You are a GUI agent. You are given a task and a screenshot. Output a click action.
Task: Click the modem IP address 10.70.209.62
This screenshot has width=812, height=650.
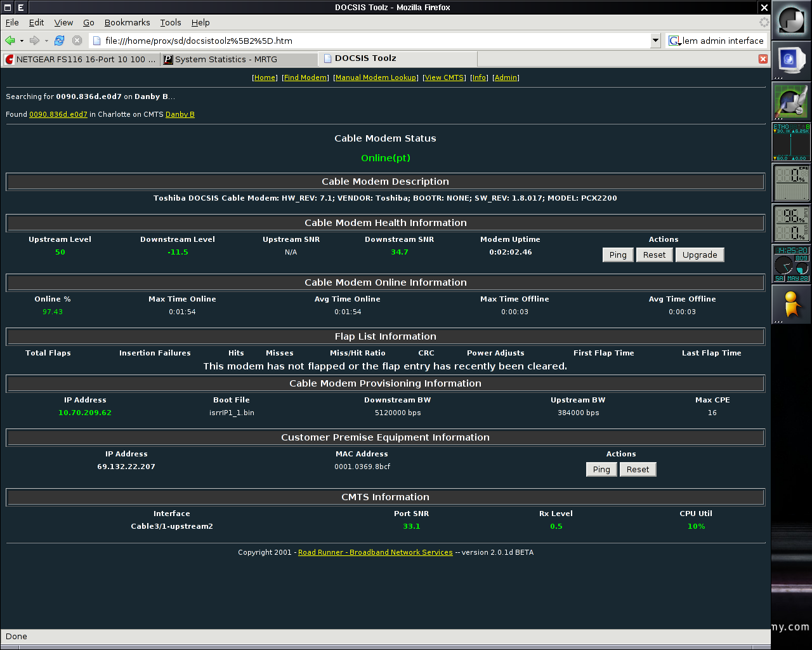(x=85, y=413)
